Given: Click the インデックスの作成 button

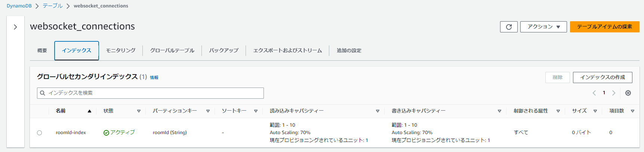Looking at the screenshot, I should (602, 77).
